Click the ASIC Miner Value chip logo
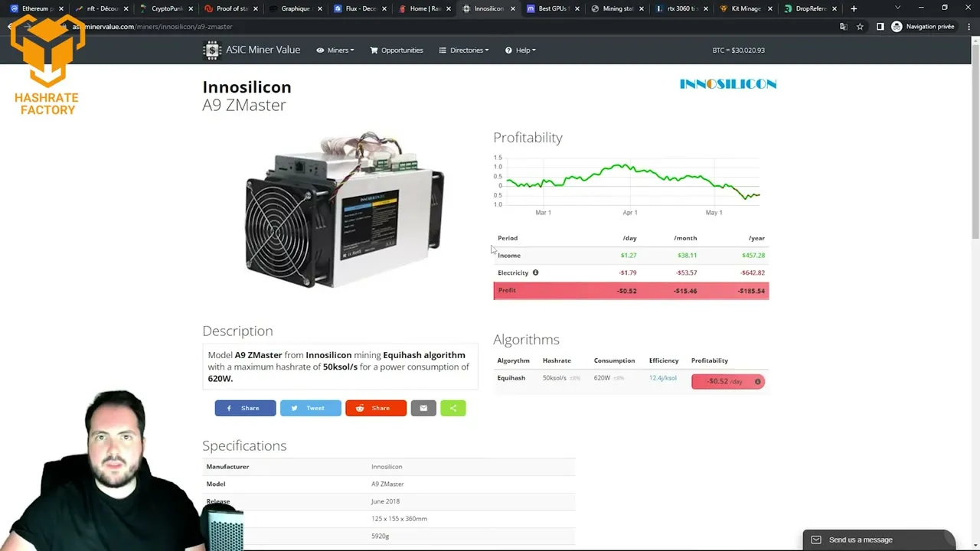 212,50
